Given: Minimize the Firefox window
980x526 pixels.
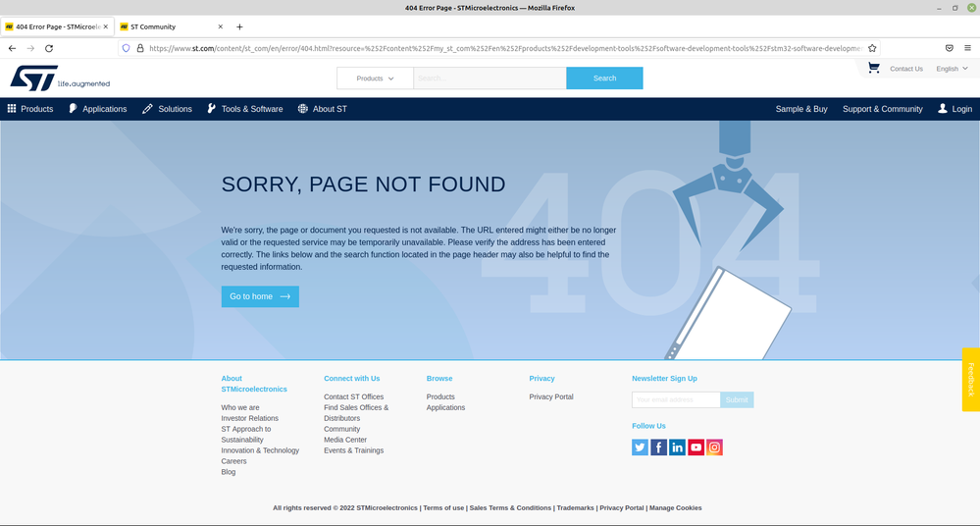Looking at the screenshot, I should pos(939,8).
